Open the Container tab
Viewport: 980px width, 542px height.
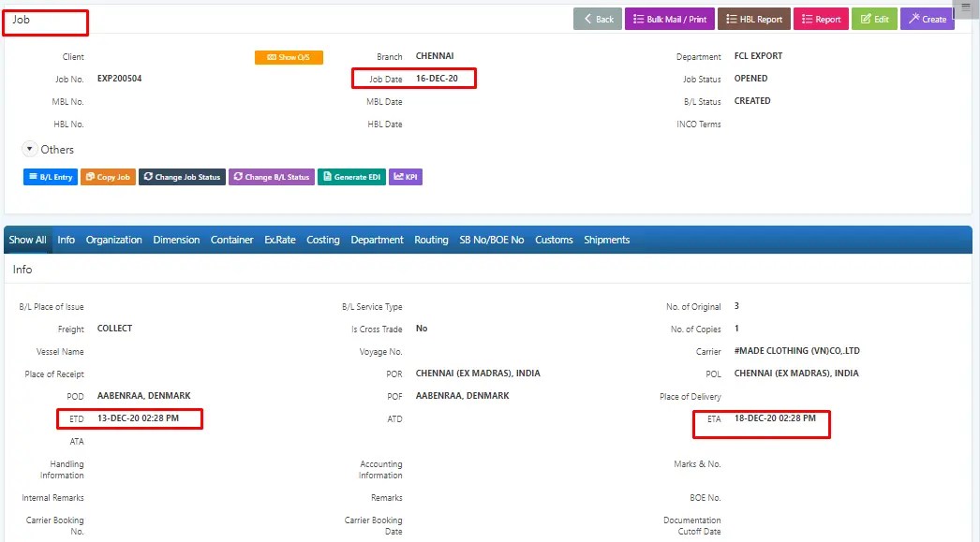231,240
